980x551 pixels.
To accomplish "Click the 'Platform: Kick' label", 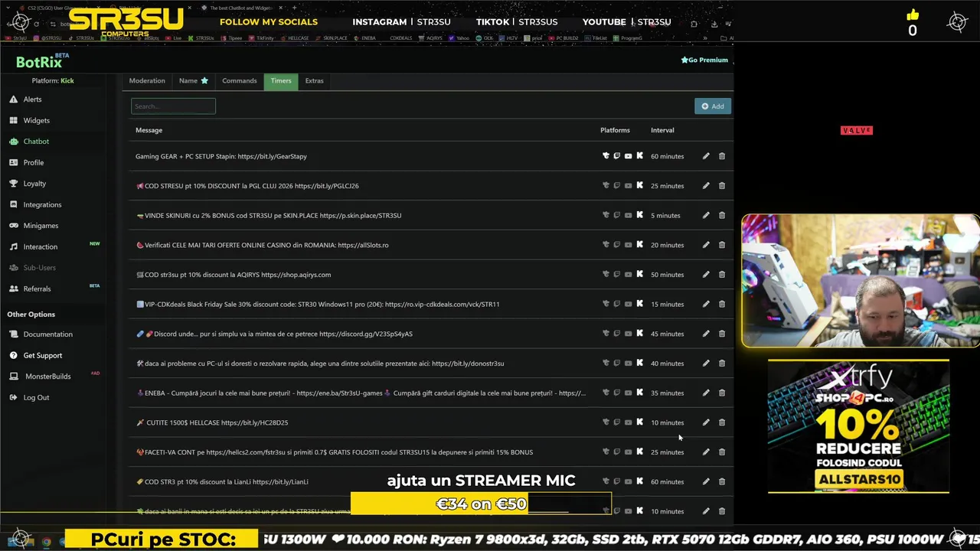I will pos(53,80).
